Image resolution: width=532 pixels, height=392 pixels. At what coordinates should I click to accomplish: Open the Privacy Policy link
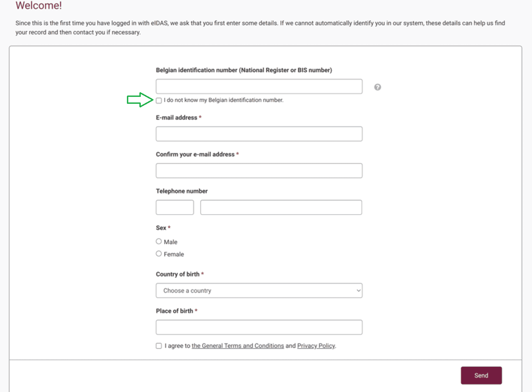tap(316, 346)
